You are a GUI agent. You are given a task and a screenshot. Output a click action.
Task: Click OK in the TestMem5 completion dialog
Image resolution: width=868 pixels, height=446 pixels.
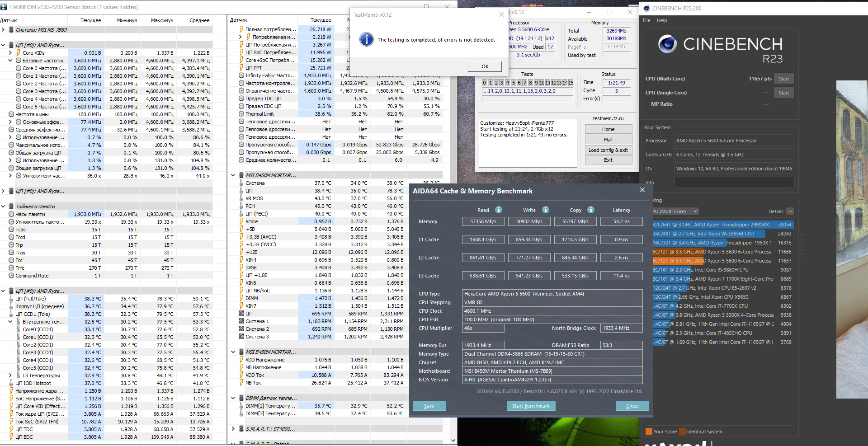pyautogui.click(x=485, y=66)
